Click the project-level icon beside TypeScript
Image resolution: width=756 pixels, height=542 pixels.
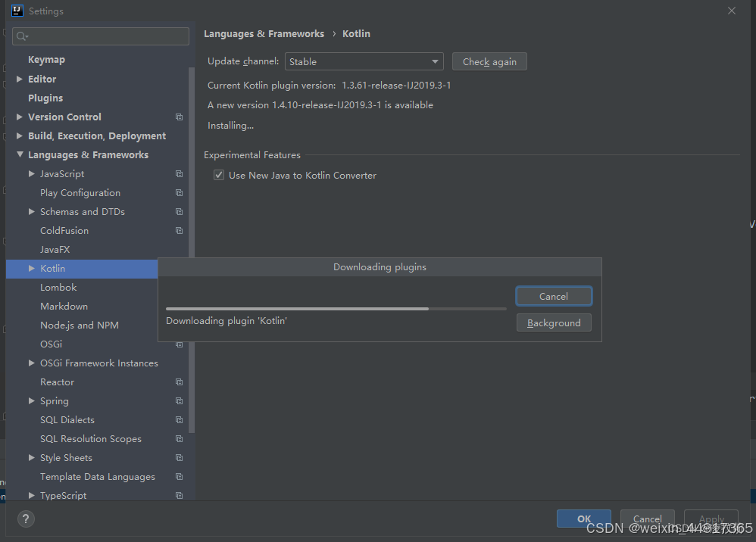point(179,495)
